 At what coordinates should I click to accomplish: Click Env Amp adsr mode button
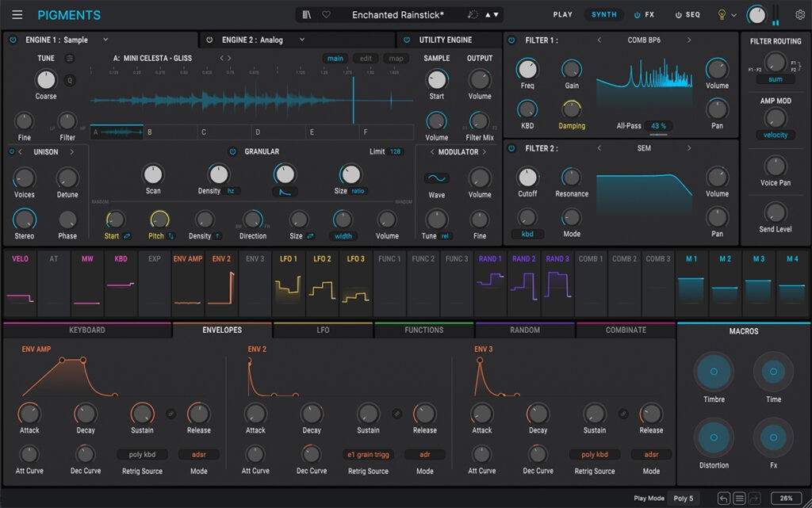pos(199,455)
